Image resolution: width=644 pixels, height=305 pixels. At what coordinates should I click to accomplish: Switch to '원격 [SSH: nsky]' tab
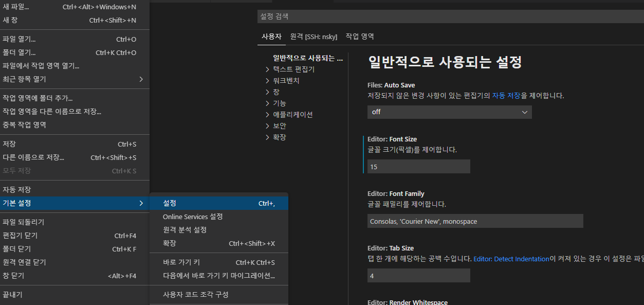pos(314,37)
